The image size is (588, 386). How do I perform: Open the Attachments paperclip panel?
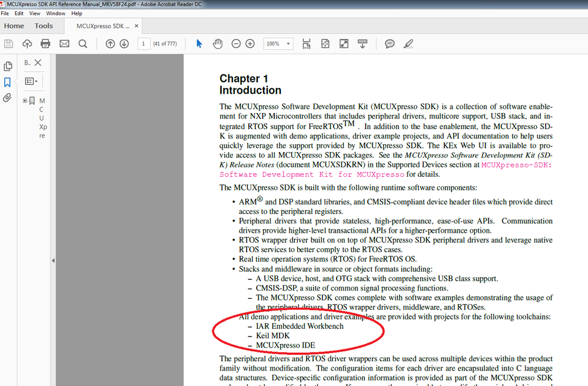7,98
